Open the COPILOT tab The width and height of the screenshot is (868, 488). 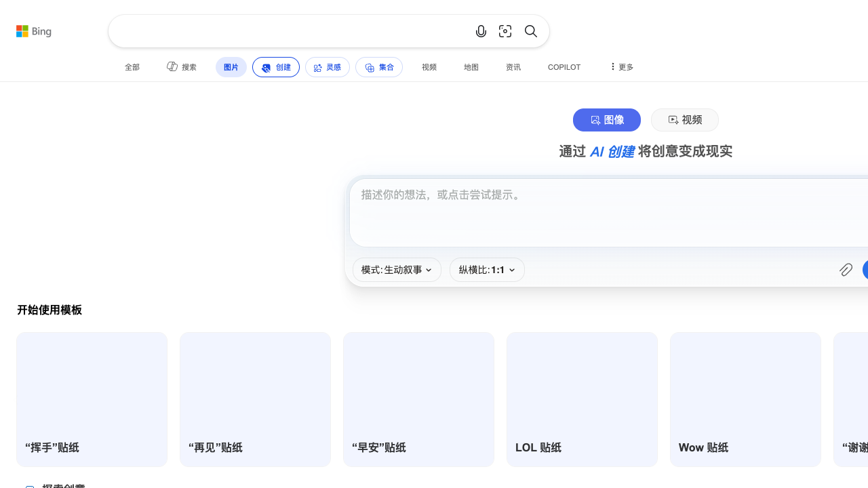tap(564, 67)
